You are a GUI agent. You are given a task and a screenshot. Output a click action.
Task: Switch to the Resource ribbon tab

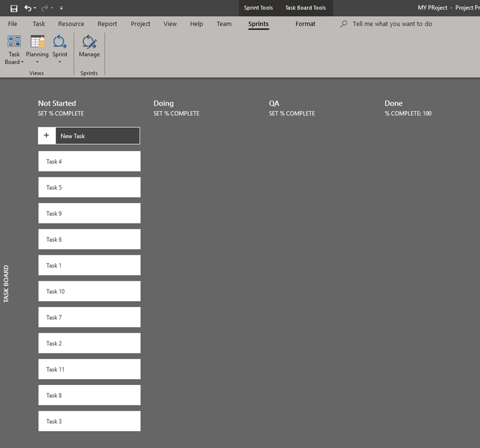click(x=71, y=24)
